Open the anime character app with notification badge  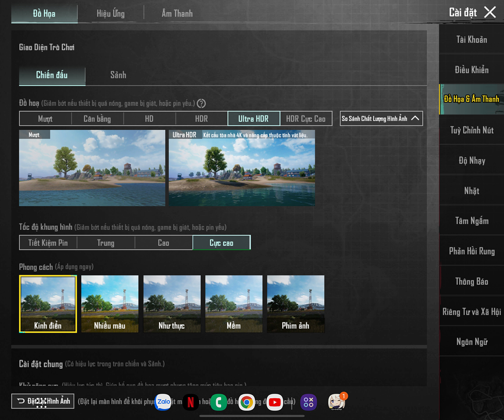[337, 402]
